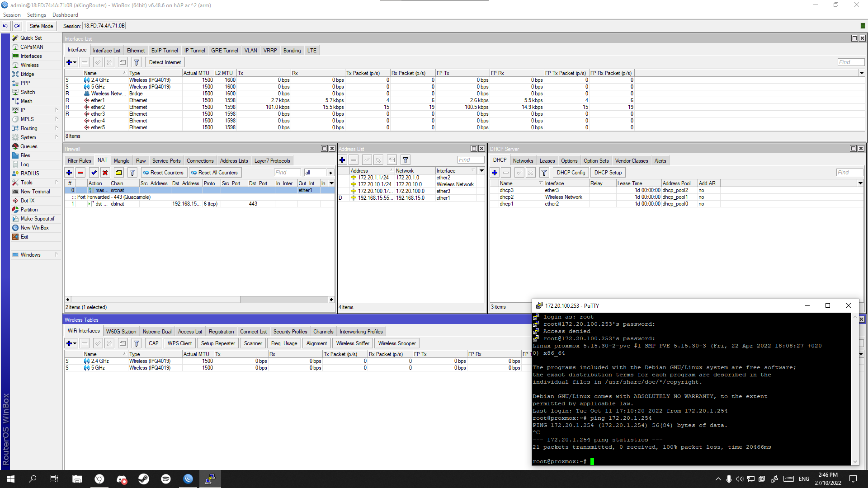This screenshot has height=488, width=868.
Task: Expand the IP sidebar submenu arrow
Action: point(56,110)
